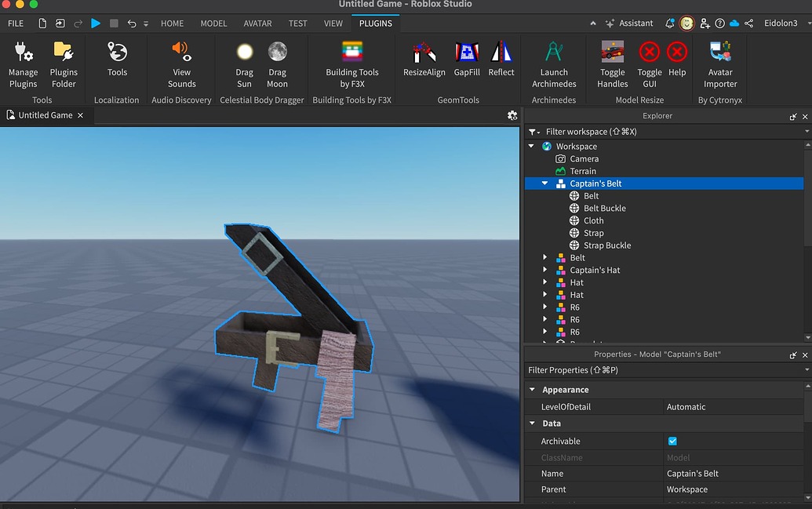812x509 pixels.
Task: Open the VIEW ribbon tab
Action: click(333, 24)
